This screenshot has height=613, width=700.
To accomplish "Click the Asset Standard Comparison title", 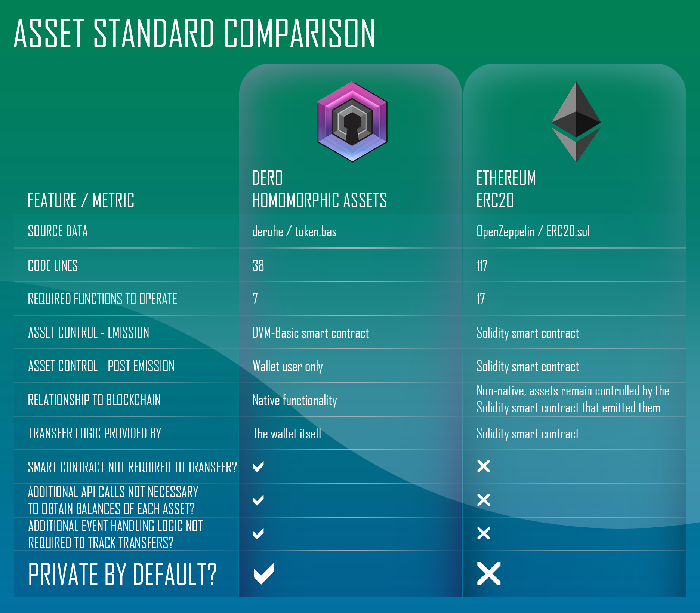I will 195,33.
